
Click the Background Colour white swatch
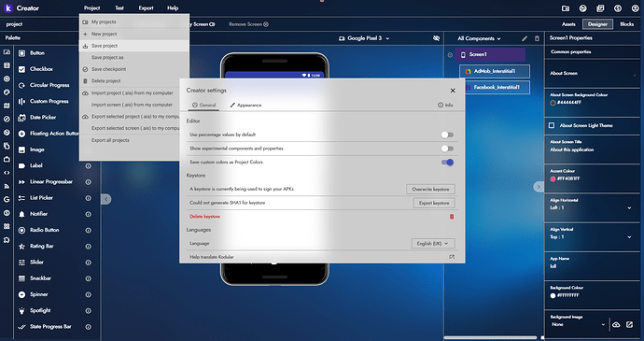click(553, 296)
